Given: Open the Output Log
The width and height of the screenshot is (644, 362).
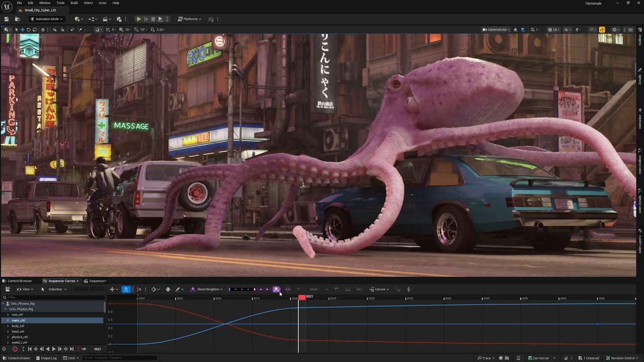Looking at the screenshot, I should coord(46,358).
